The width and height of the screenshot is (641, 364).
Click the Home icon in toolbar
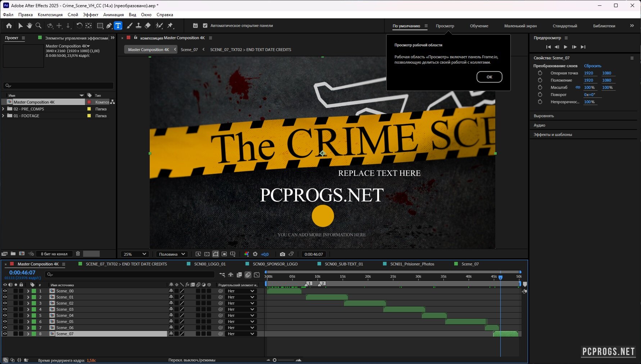(9, 26)
